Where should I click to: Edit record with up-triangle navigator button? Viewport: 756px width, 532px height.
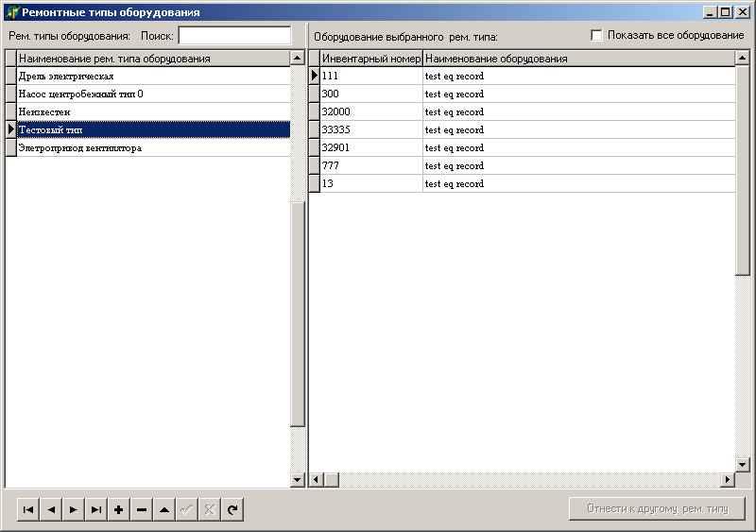pyautogui.click(x=163, y=510)
